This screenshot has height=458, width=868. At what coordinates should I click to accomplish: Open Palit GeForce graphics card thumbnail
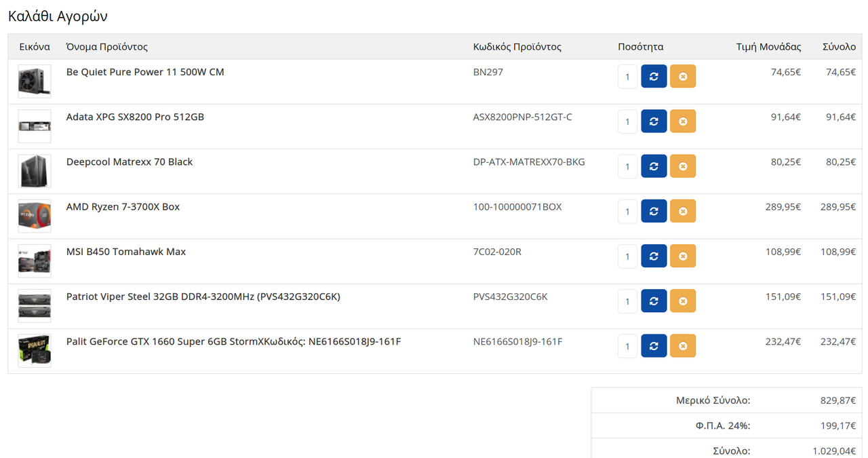click(35, 350)
